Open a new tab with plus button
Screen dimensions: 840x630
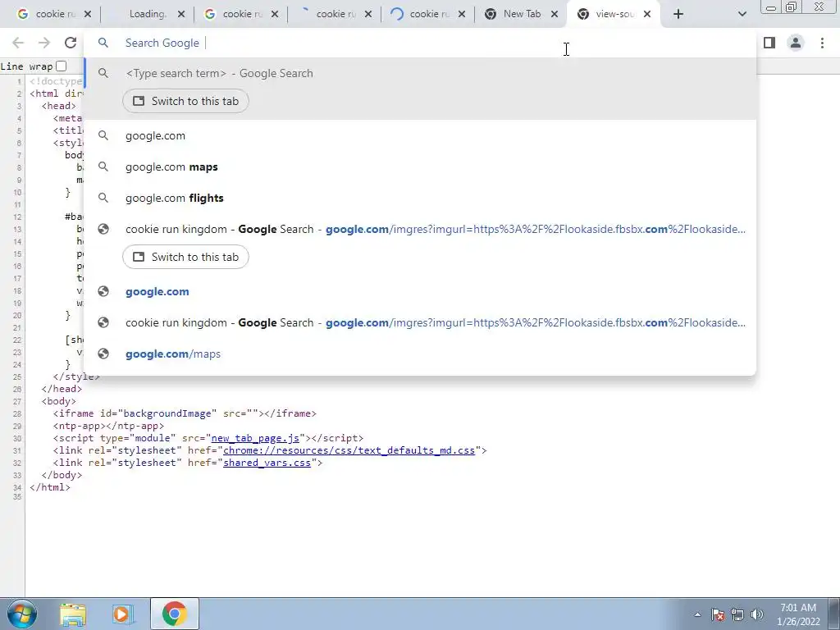pos(678,14)
